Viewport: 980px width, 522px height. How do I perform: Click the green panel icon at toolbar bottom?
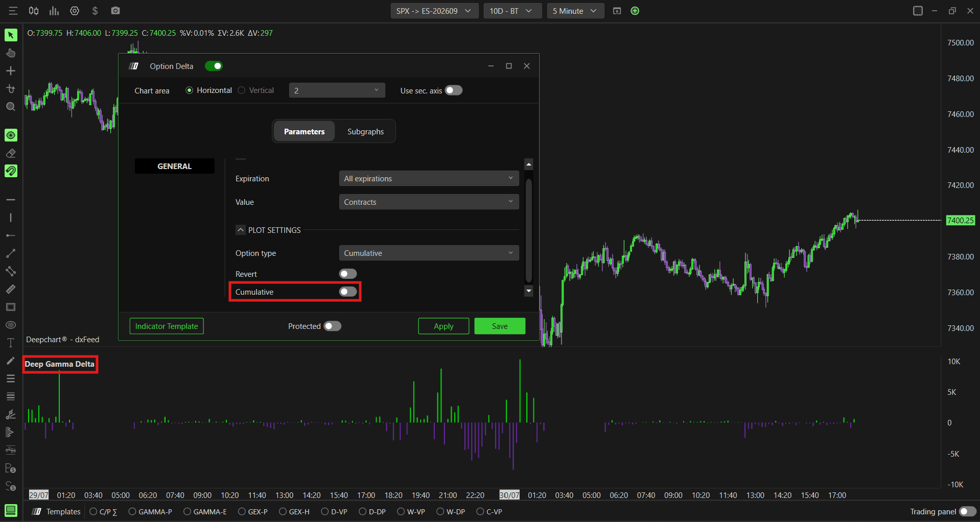(11, 510)
